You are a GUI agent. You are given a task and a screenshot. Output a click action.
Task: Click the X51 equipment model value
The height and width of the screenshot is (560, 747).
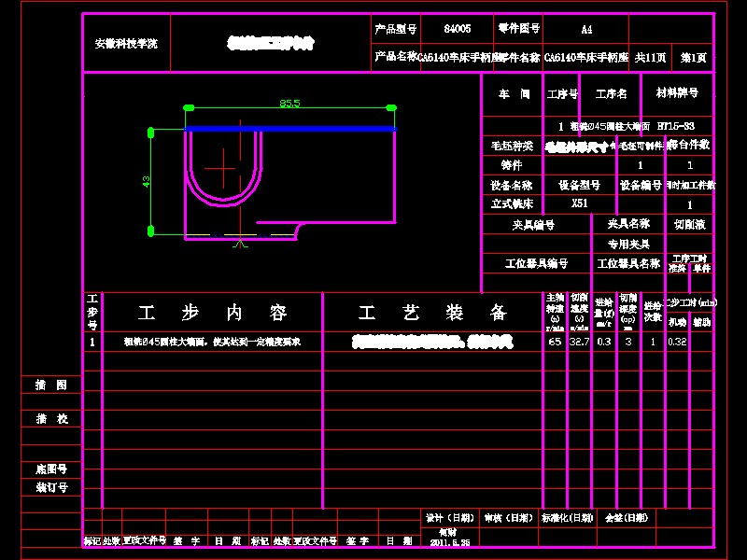(580, 203)
